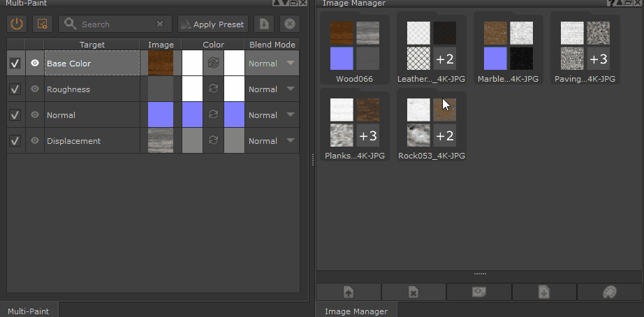The height and width of the screenshot is (317, 644).
Task: Click the orange power icon in Multi-Paint
Action: click(x=17, y=24)
